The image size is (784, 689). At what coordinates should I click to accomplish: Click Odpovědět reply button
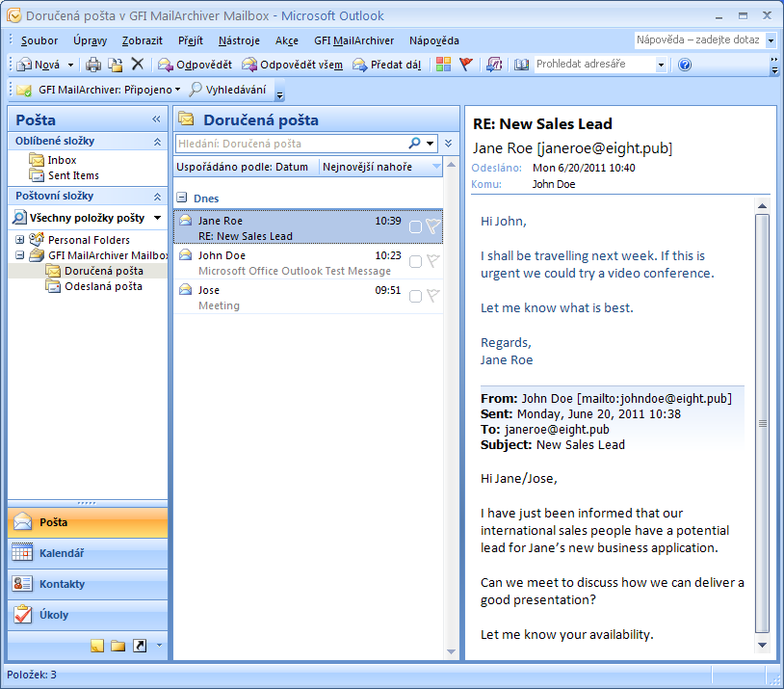195,65
